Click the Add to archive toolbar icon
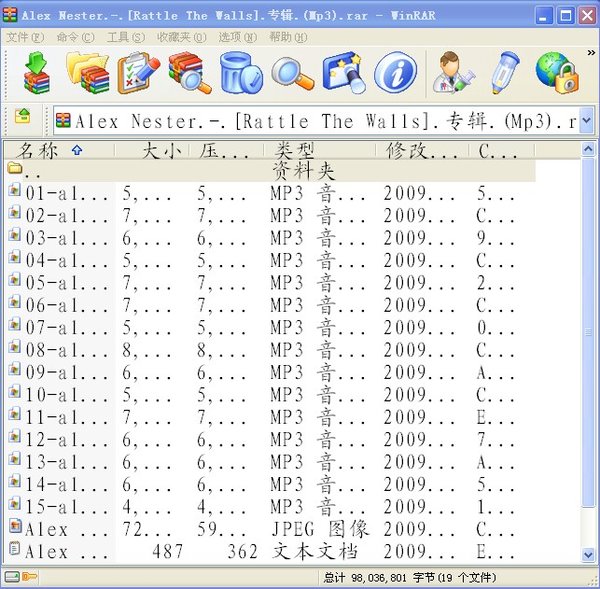The width and height of the screenshot is (600, 589). coord(37,73)
